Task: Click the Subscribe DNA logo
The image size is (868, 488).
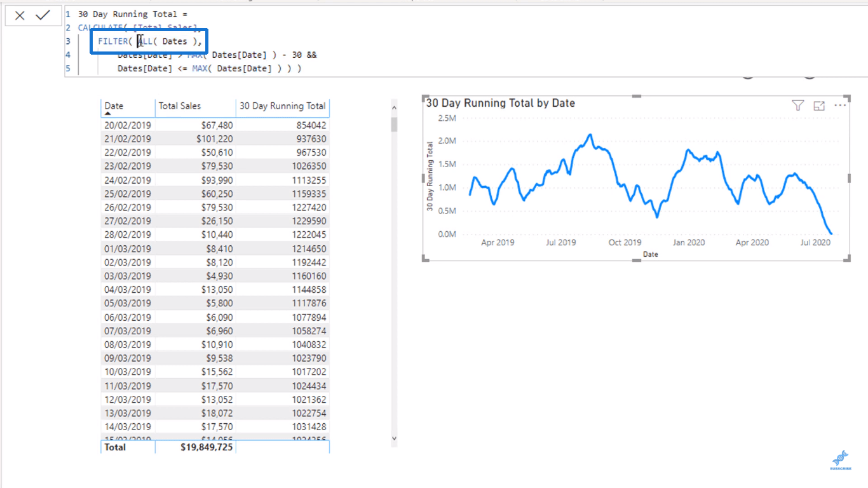Action: coord(840,461)
